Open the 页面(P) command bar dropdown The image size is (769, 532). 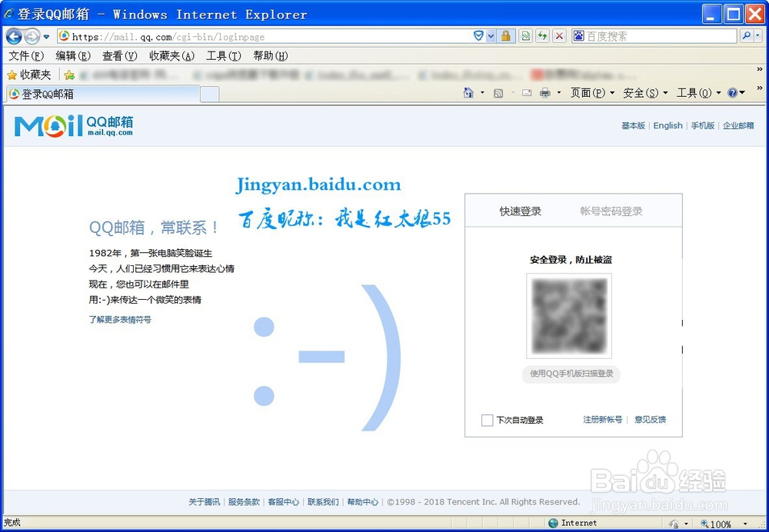pyautogui.click(x=592, y=93)
